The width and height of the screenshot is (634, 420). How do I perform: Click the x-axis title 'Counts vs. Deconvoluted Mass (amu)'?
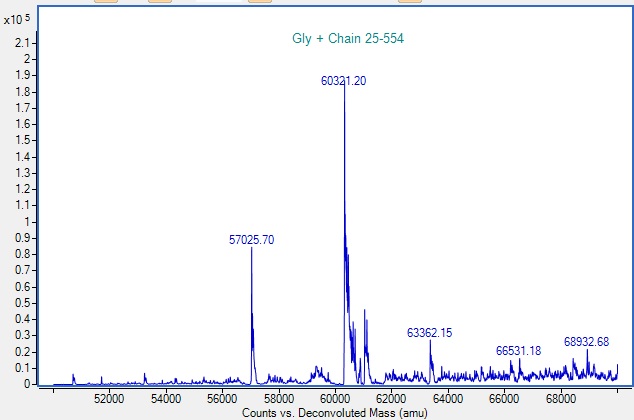[334, 413]
